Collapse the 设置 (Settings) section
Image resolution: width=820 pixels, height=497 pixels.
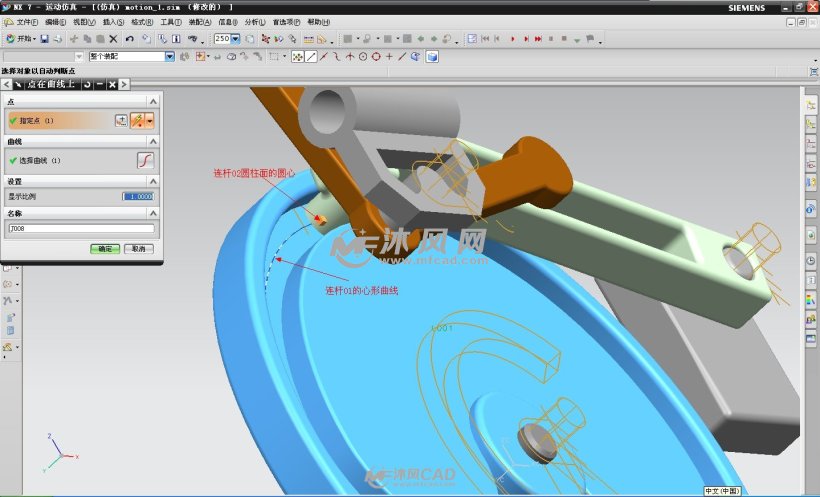(152, 181)
